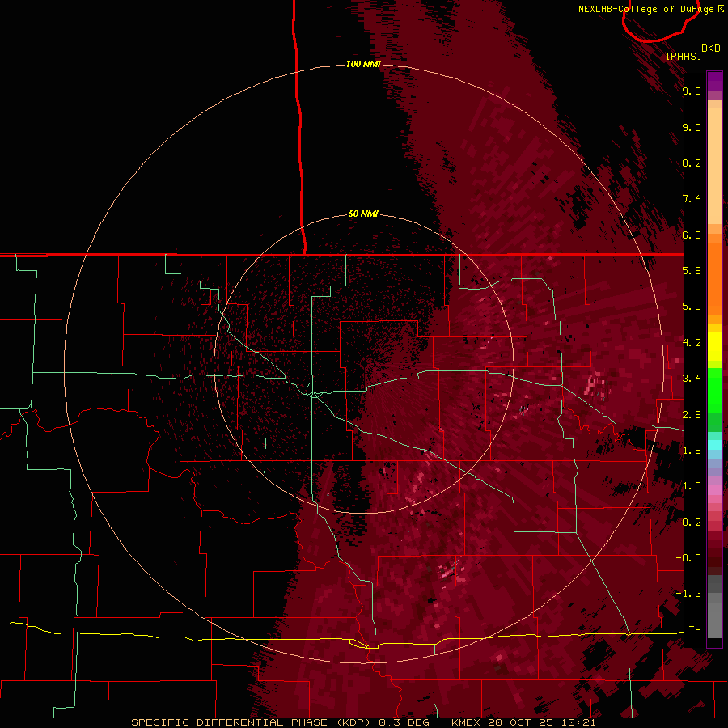Click the 3.4 value on the scale

(692, 379)
